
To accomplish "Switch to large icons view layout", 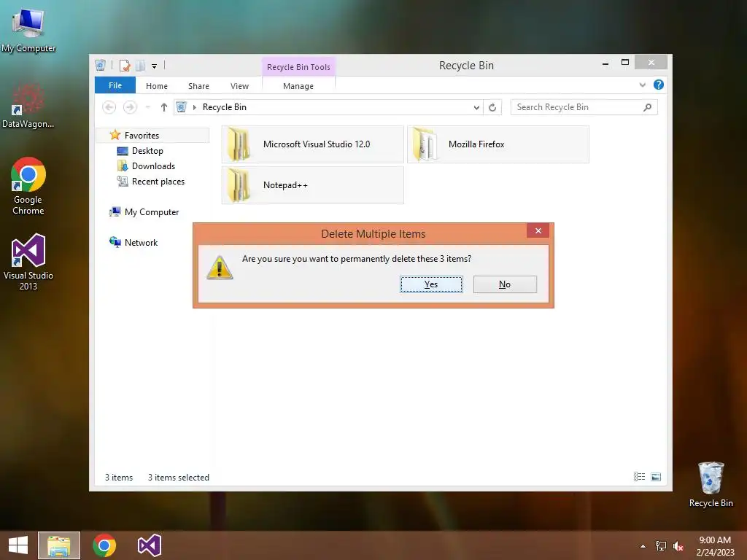I will coord(656,477).
